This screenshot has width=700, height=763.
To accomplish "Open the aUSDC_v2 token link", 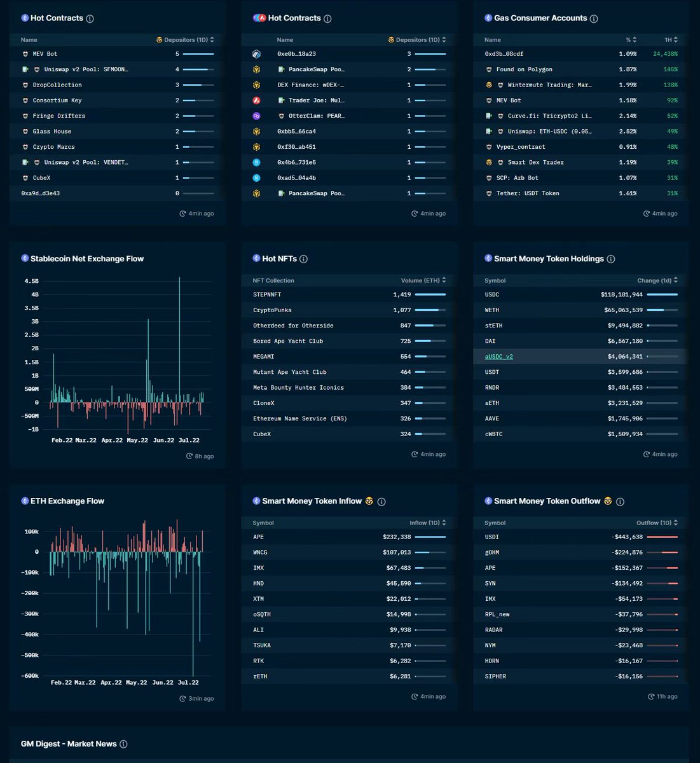I will pos(498,357).
